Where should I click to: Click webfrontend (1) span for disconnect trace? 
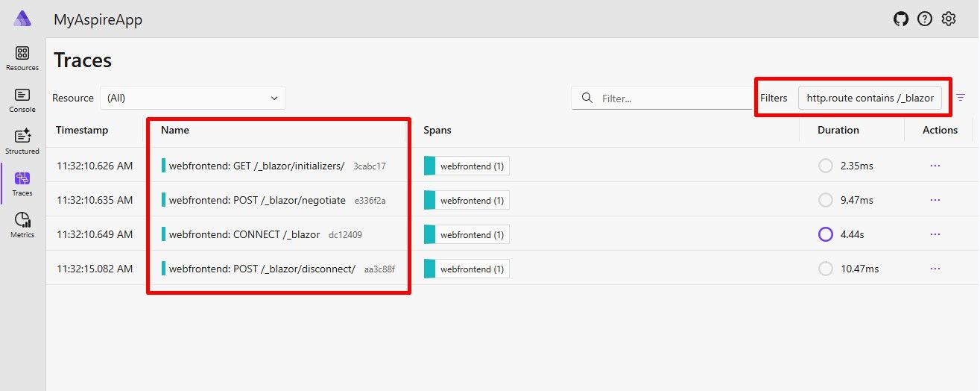[x=467, y=269]
